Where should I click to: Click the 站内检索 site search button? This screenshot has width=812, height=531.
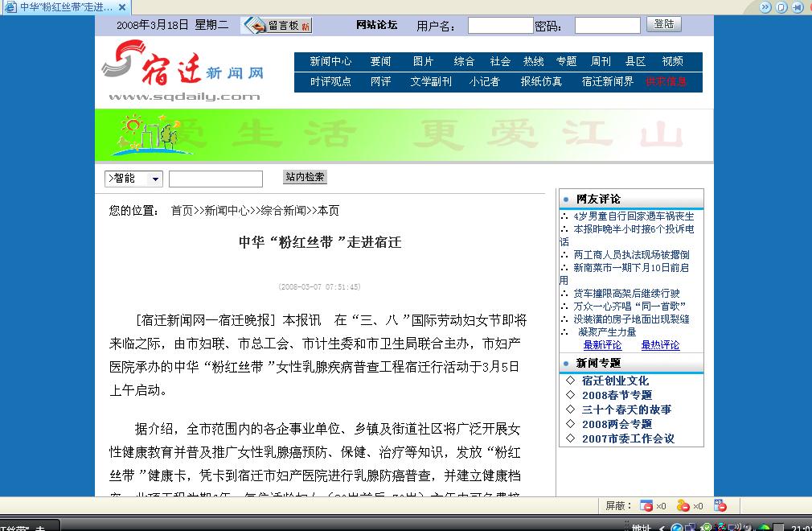(x=305, y=177)
